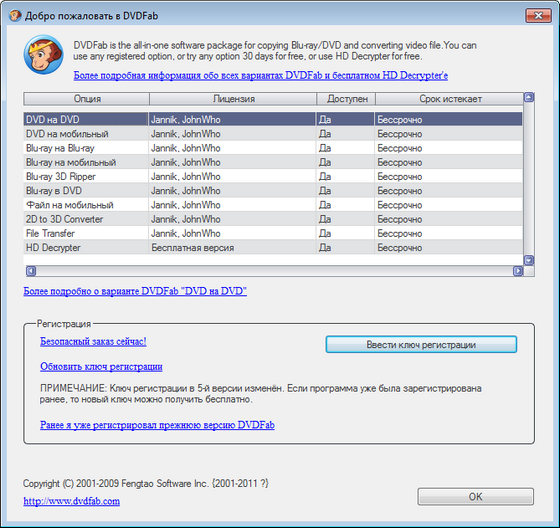
Task: Sort by the Опция column header
Action: [x=87, y=99]
